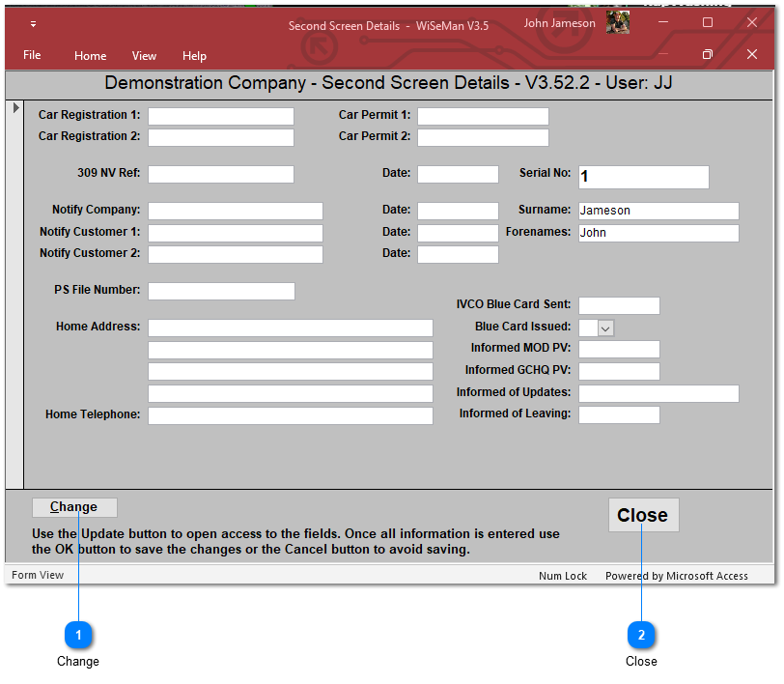Click the record selector arrow on left edge
The width and height of the screenshot is (784, 684).
[15, 108]
